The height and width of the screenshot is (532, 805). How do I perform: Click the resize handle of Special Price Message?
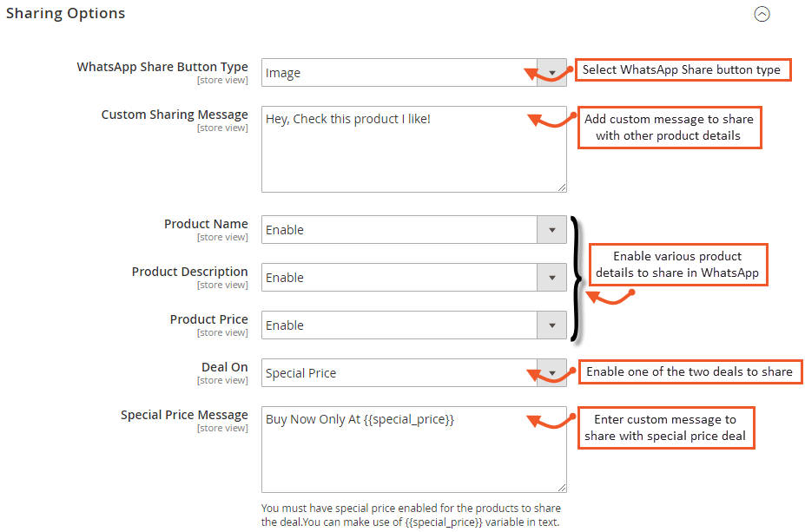point(562,488)
